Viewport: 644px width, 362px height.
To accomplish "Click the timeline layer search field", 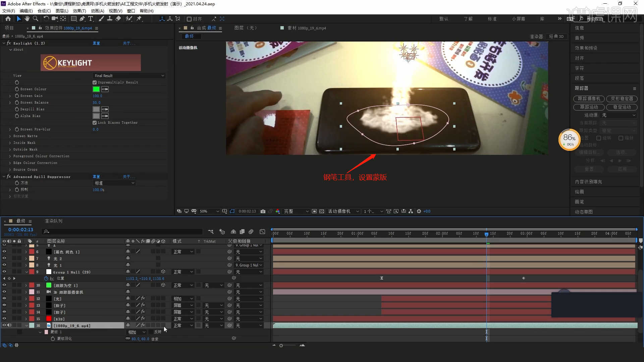I will [122, 232].
